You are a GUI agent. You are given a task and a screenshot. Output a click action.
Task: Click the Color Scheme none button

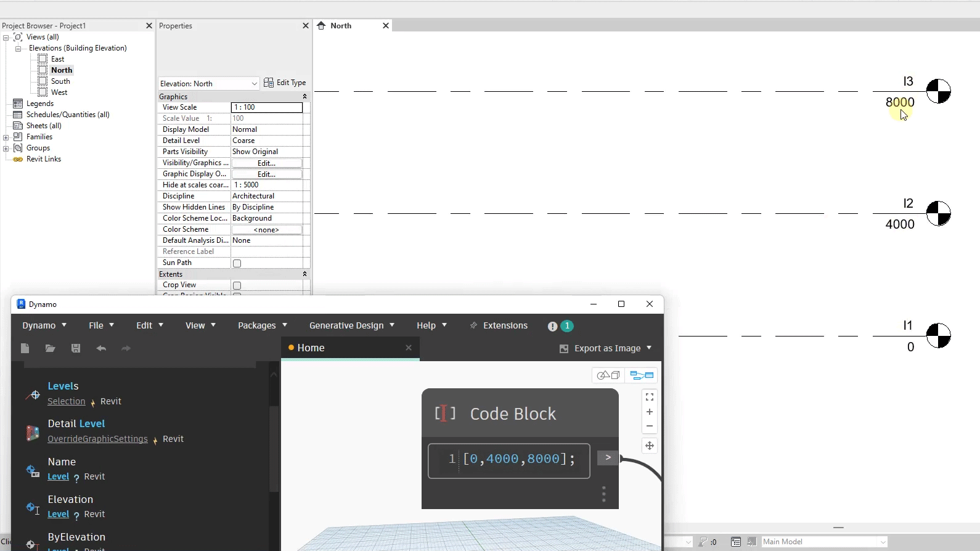tap(267, 230)
